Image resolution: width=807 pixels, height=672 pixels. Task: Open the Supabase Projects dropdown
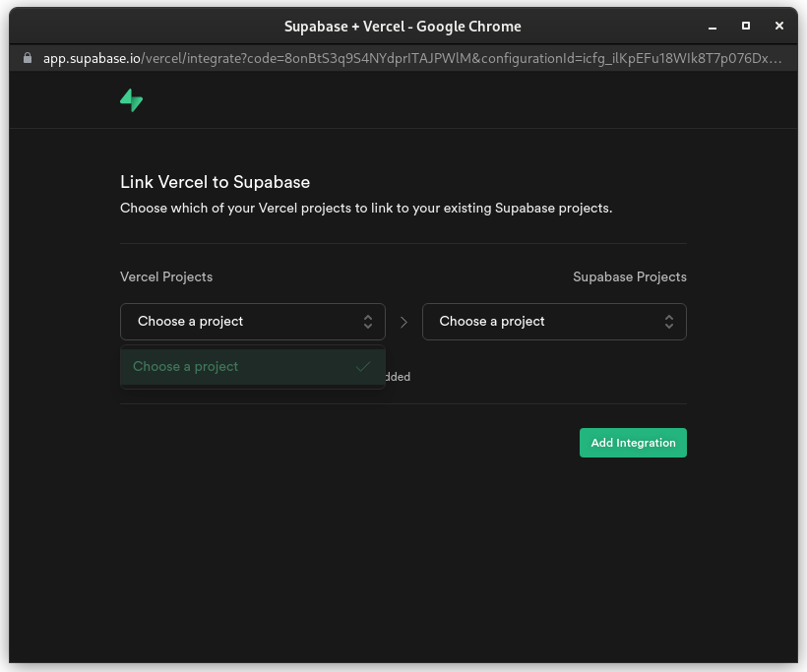pos(554,322)
